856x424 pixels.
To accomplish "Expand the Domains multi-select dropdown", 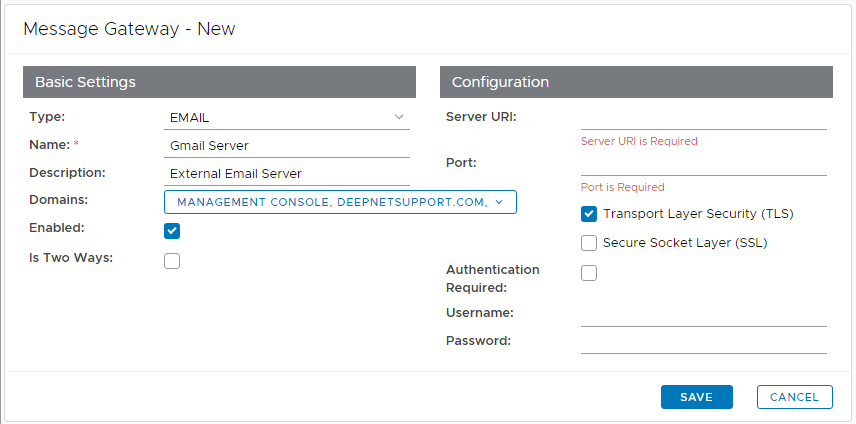I will [332, 202].
